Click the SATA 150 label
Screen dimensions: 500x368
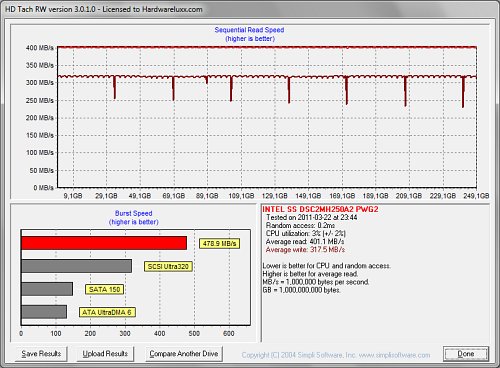click(104, 289)
